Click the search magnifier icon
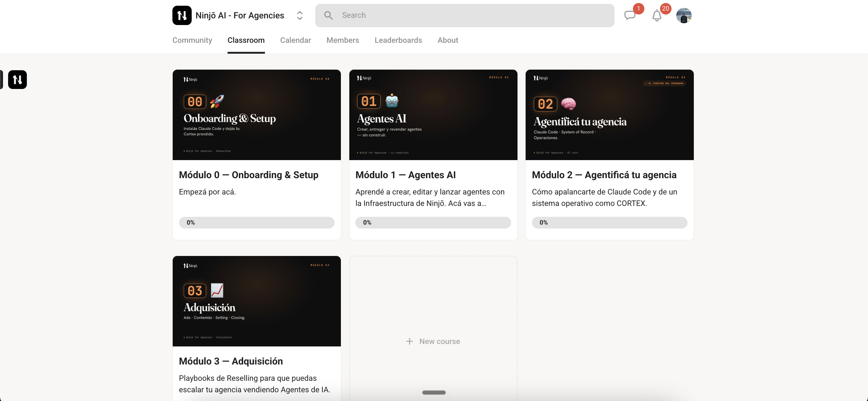This screenshot has height=401, width=868. click(328, 15)
